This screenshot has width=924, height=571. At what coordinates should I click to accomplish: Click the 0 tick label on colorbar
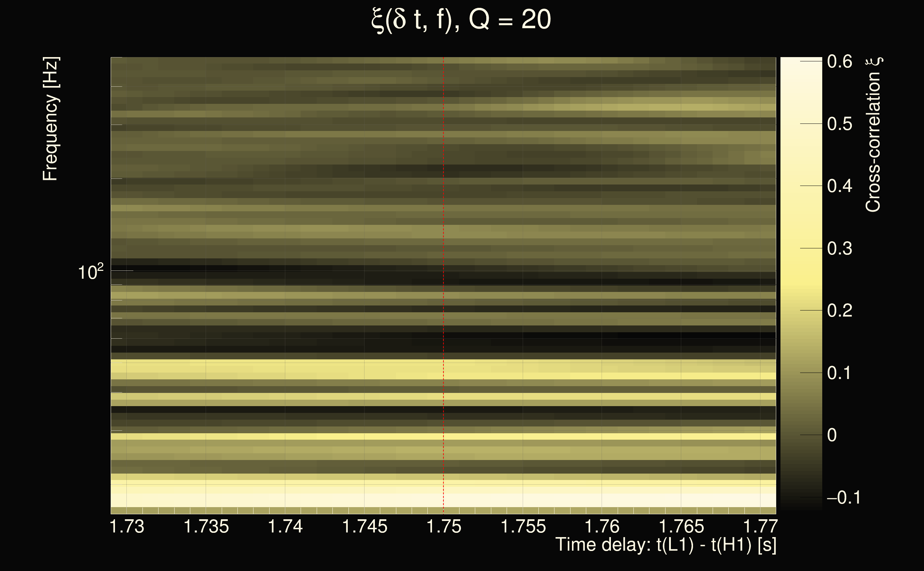point(832,435)
